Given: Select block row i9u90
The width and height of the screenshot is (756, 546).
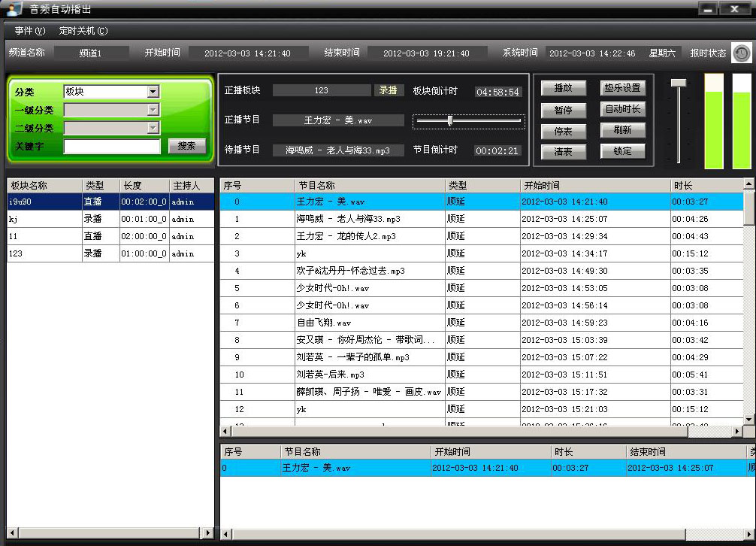Looking at the screenshot, I should coord(110,202).
